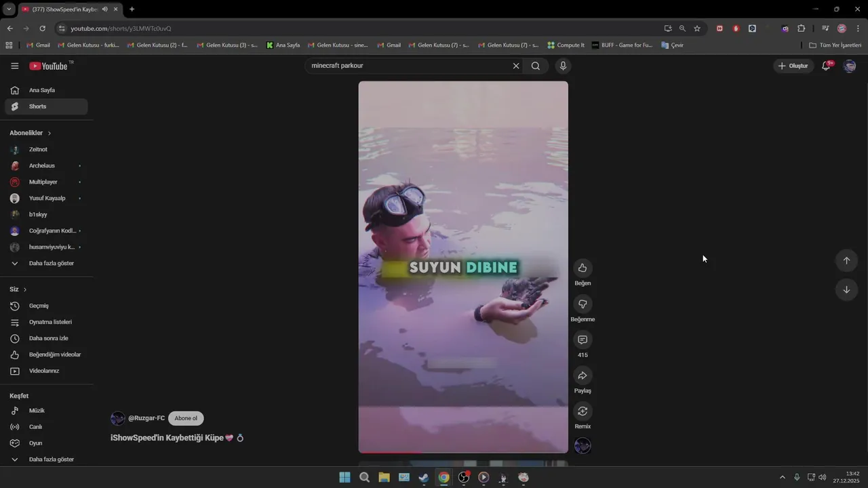Open the Chrome apps grid icon
The height and width of the screenshot is (488, 868).
[9, 45]
